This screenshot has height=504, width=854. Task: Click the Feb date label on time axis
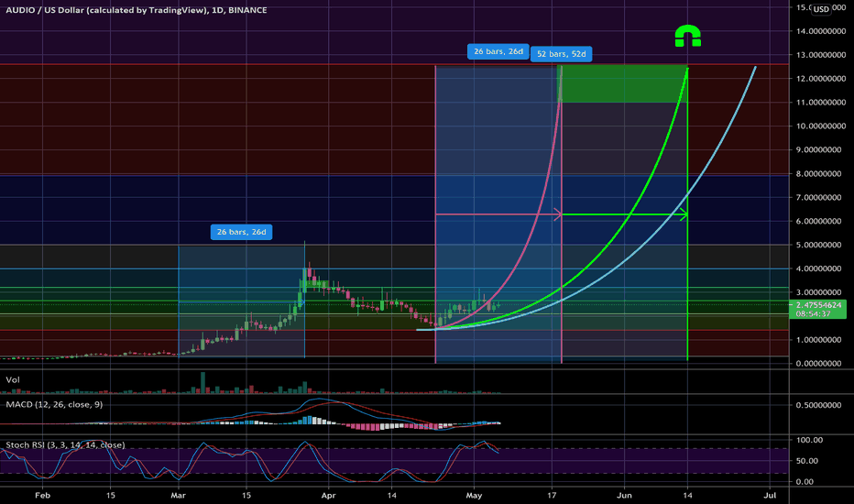[x=42, y=495]
